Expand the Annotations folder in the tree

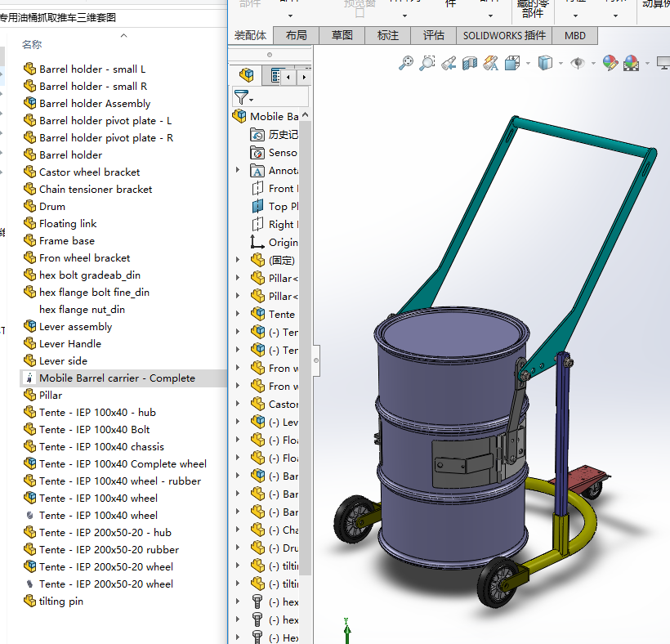(x=238, y=171)
